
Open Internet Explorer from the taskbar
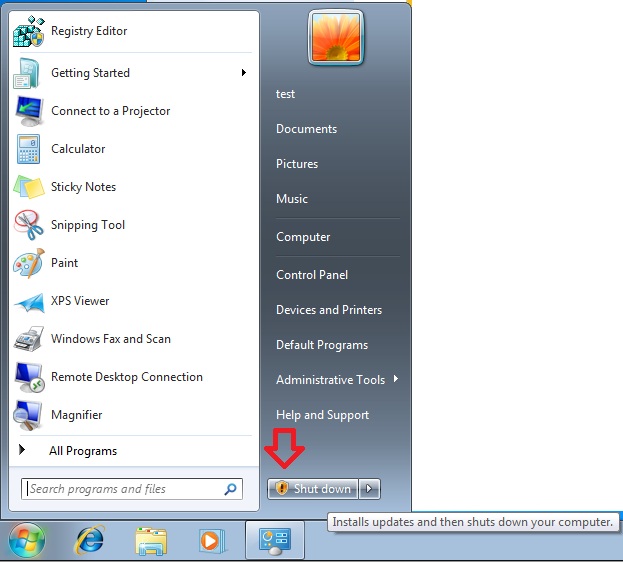90,540
